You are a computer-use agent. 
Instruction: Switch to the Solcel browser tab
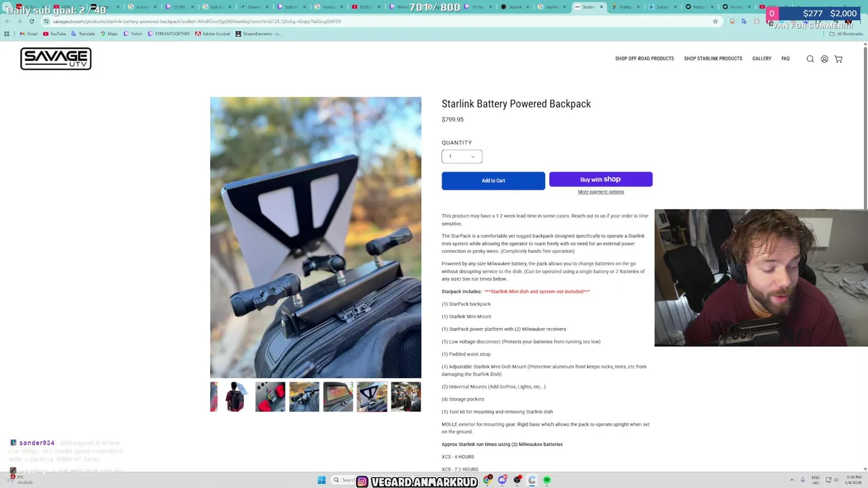(x=662, y=7)
